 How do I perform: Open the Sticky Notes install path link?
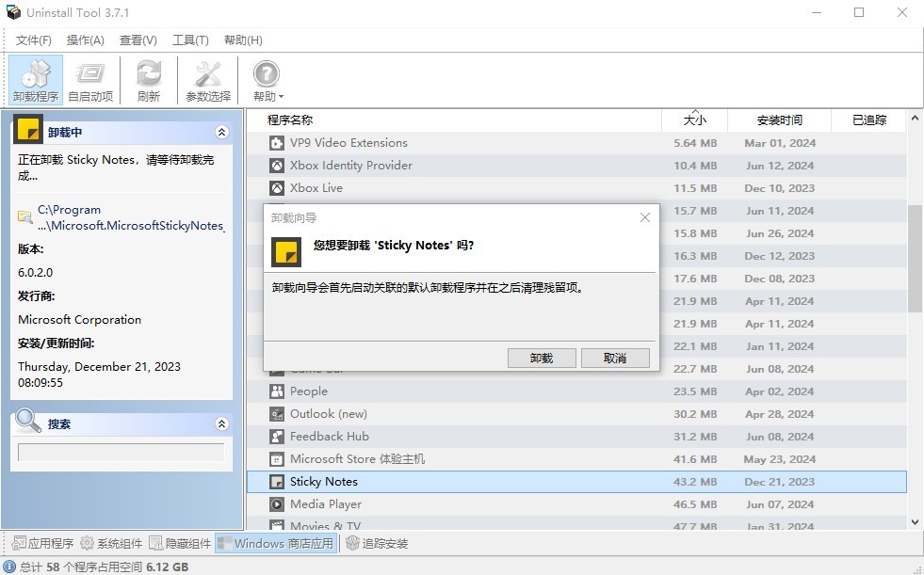pyautogui.click(x=131, y=217)
